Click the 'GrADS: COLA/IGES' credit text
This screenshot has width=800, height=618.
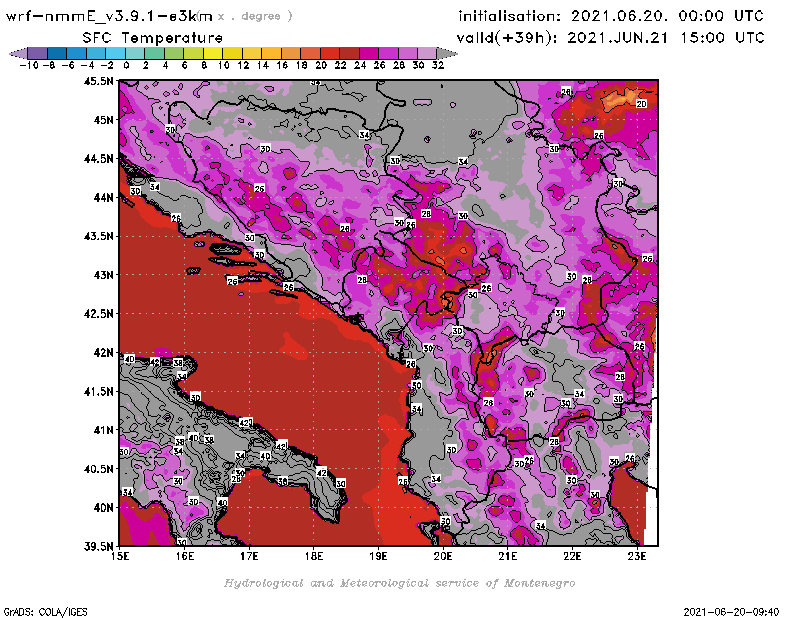point(45,612)
